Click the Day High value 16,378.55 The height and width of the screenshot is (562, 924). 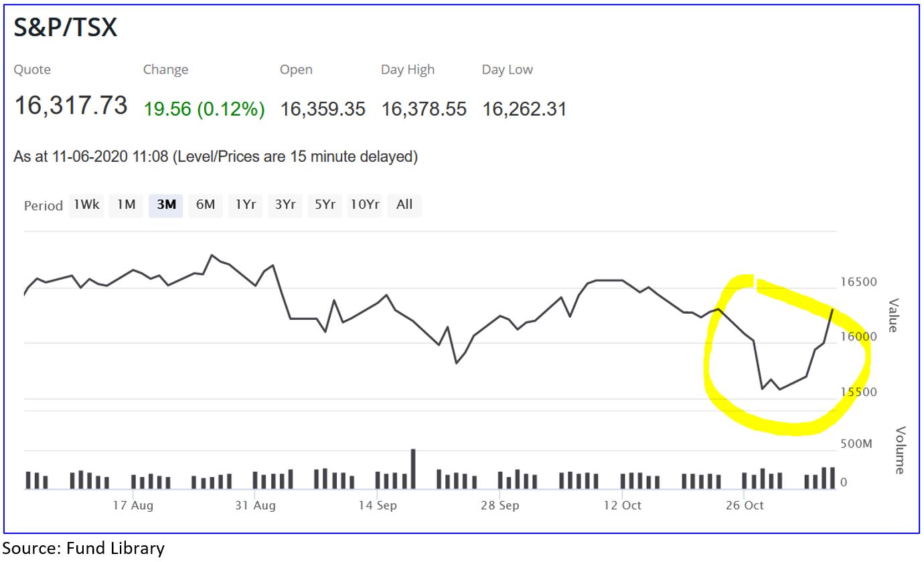tap(424, 109)
